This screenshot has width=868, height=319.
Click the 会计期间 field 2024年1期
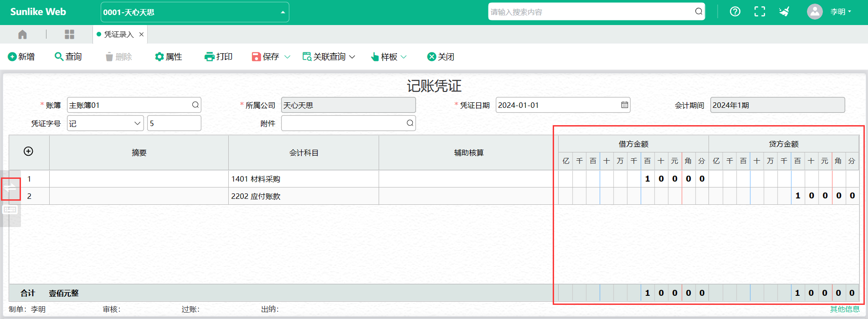click(x=777, y=105)
